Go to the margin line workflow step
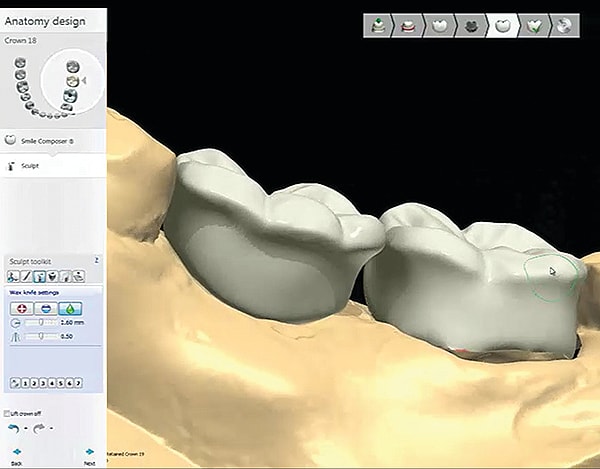This screenshot has height=469, width=600. (408, 26)
